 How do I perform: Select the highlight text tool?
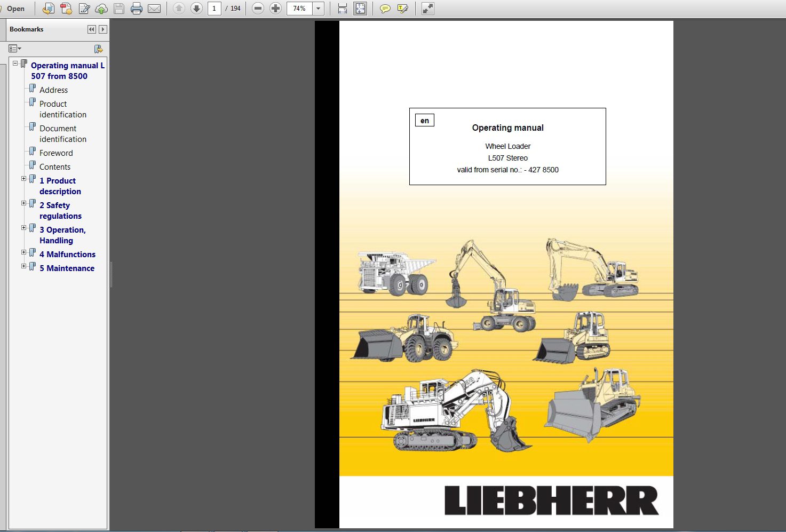click(402, 9)
